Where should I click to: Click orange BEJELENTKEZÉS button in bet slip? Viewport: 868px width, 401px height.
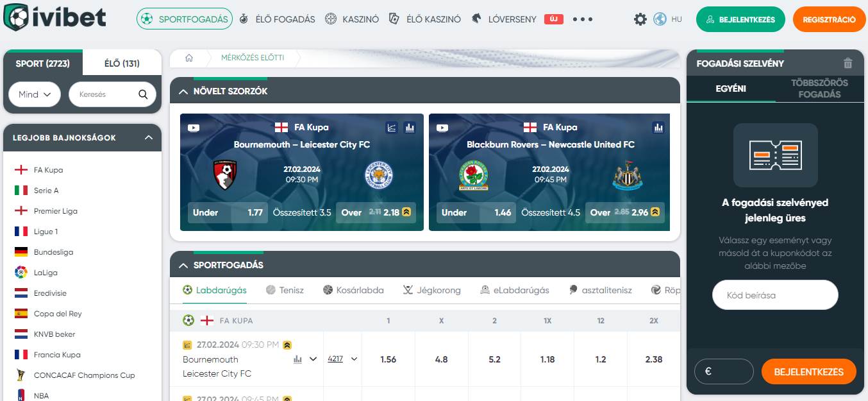[808, 371]
